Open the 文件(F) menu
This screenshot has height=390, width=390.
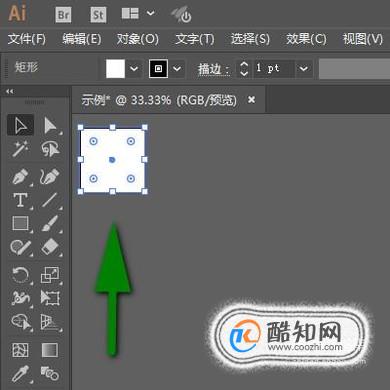[x=27, y=39]
